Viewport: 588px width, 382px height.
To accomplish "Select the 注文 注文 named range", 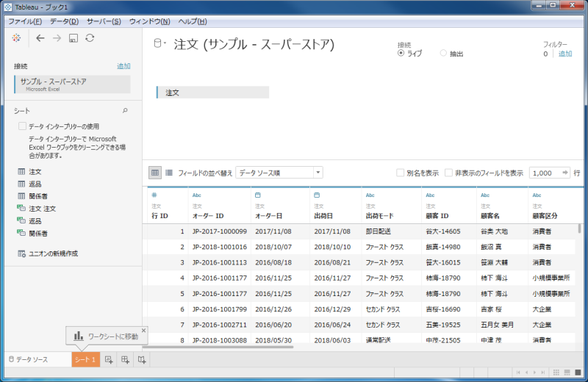I will (42, 209).
